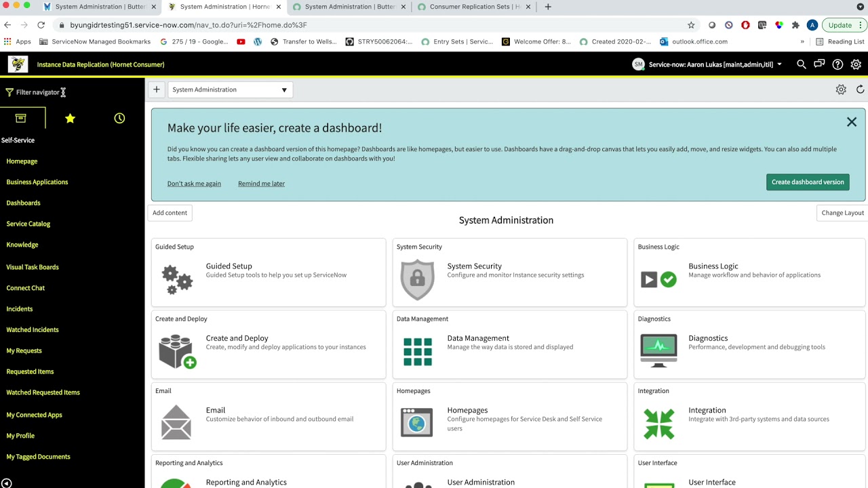Open the System Administration homepage dropdown
Screen dimensions: 868x488
click(x=230, y=89)
